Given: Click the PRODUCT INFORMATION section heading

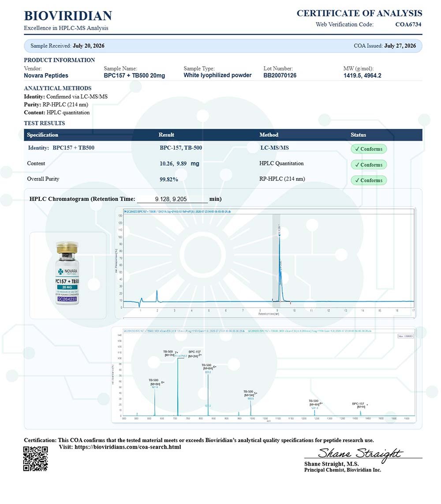Looking at the screenshot, I should 60,60.
